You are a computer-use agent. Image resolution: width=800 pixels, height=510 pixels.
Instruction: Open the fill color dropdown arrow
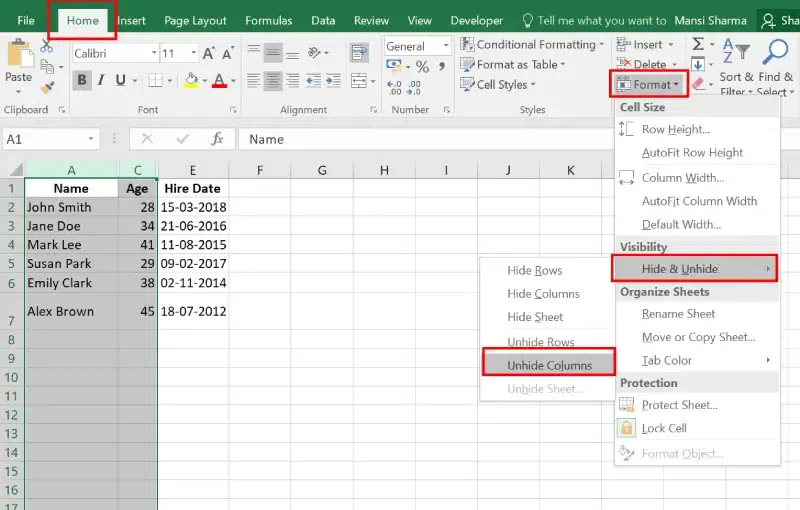point(205,81)
